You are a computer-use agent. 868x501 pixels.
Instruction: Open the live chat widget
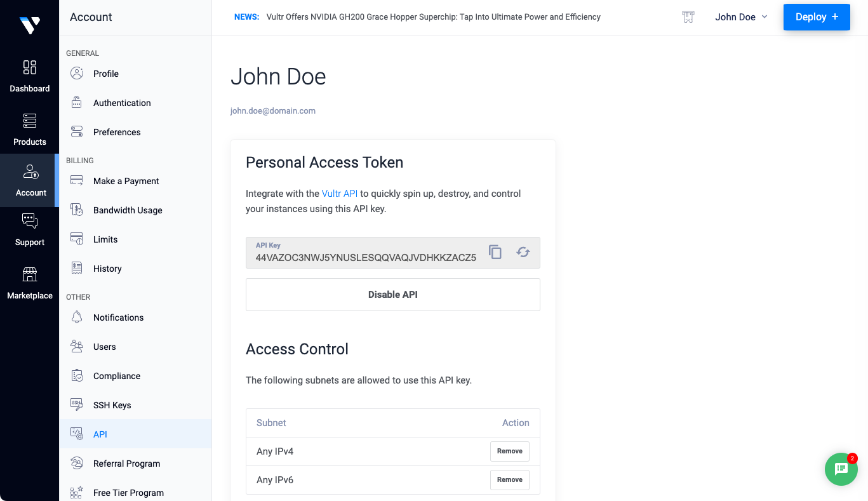(x=841, y=469)
